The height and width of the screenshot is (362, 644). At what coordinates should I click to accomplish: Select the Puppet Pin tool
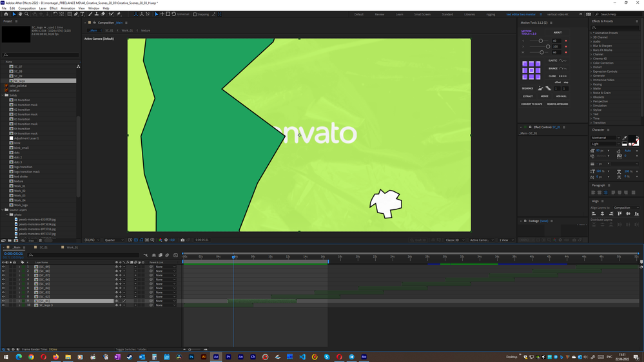click(x=119, y=14)
